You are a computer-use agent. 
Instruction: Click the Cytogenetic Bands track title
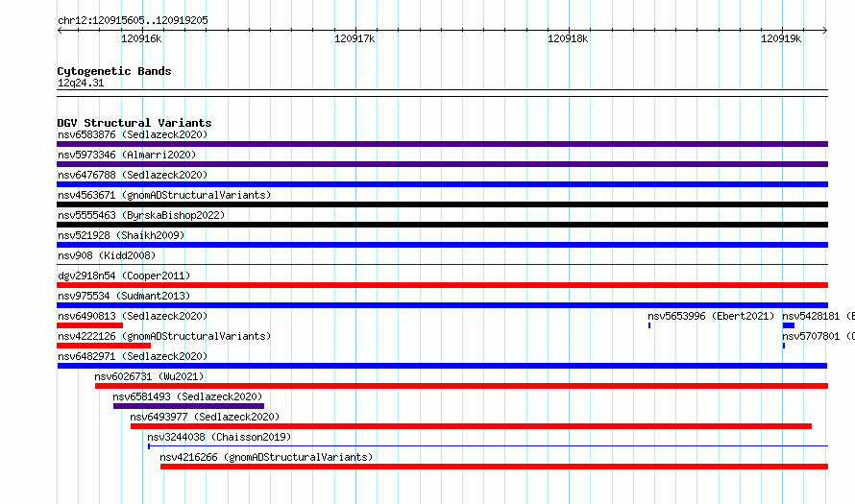114,71
